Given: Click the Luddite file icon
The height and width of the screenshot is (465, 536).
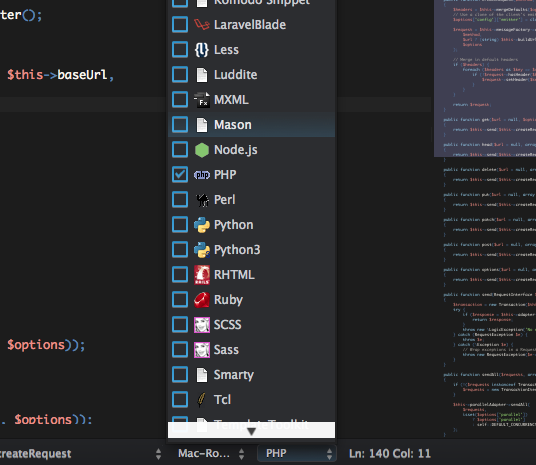Looking at the screenshot, I should click(202, 75).
